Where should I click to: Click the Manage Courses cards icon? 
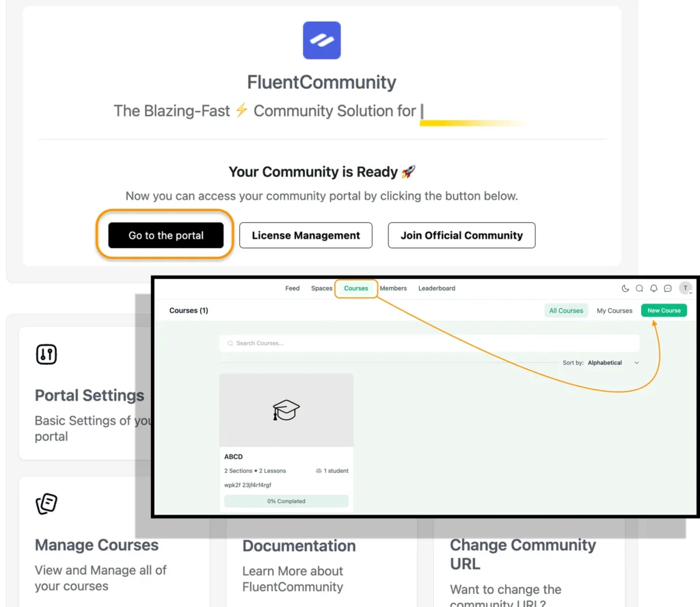[x=46, y=504]
